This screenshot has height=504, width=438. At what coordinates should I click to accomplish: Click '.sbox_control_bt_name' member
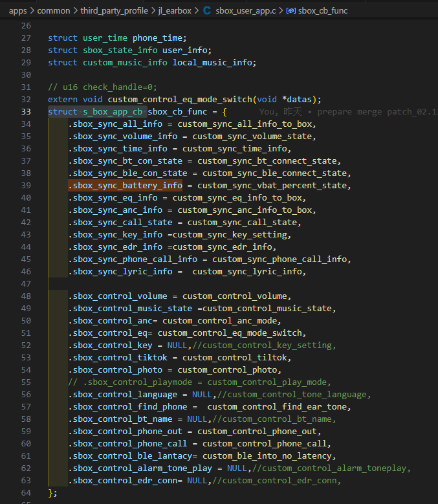(120, 419)
